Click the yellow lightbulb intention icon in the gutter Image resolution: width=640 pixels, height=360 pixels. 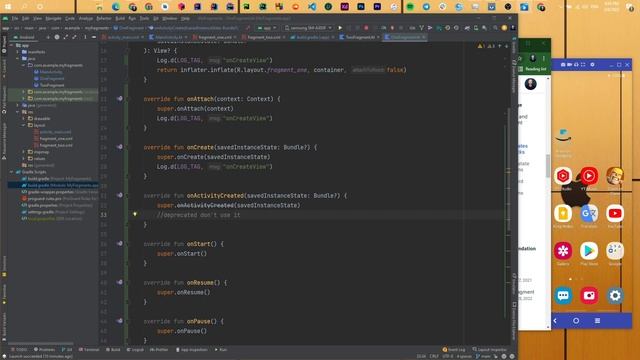click(135, 214)
